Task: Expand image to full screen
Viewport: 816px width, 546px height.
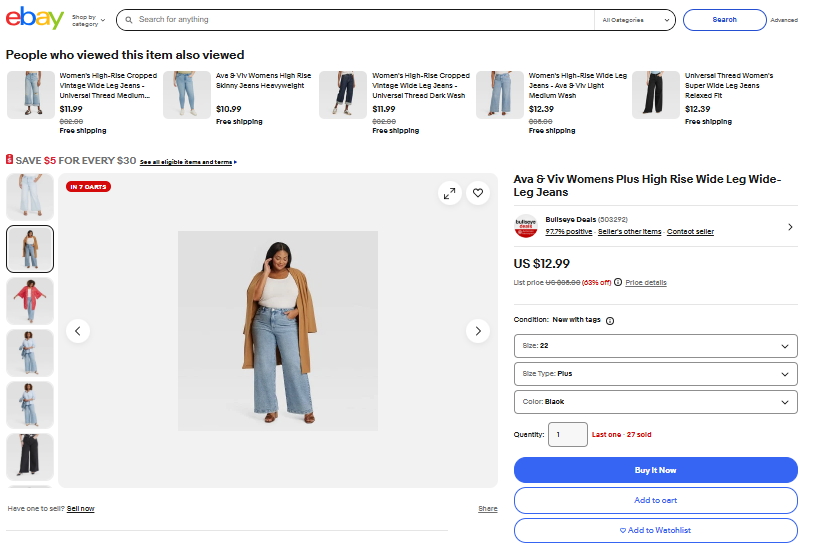Action: click(449, 194)
